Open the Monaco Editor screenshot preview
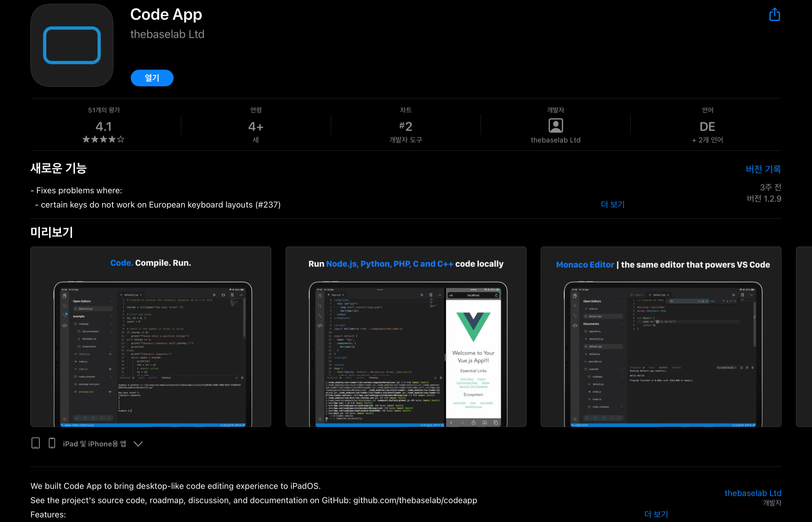 (661, 337)
